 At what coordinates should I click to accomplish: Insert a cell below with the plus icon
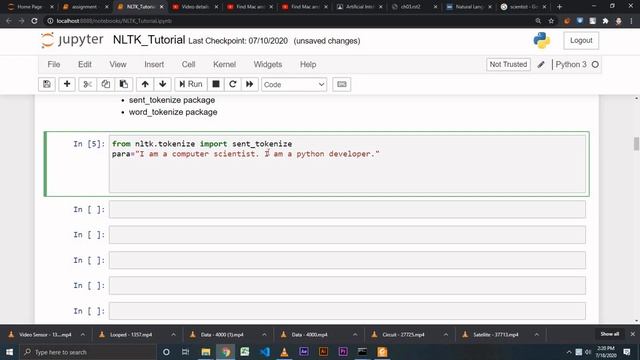(x=67, y=84)
